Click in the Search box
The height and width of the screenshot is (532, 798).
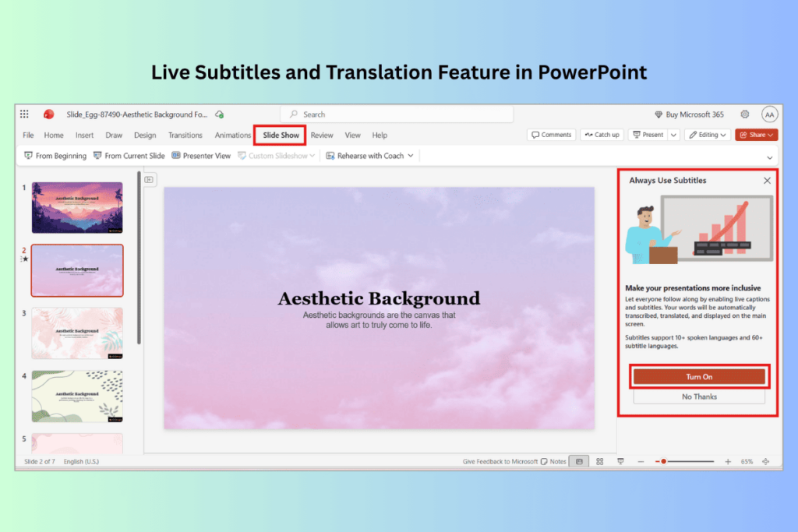(397, 115)
